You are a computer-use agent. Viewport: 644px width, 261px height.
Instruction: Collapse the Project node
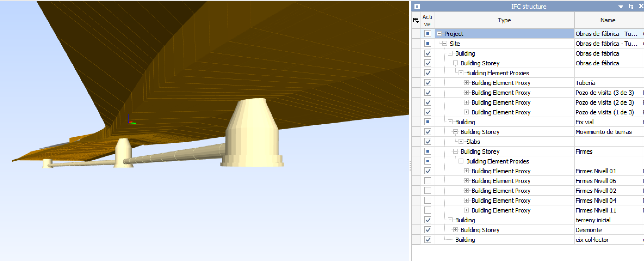coord(439,34)
